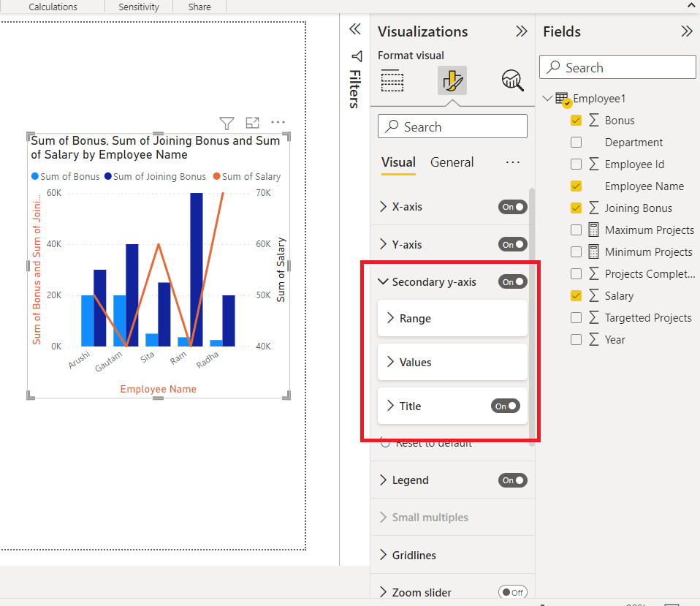Uncheck the Salary field checkbox
The image size is (700, 606).
[576, 295]
